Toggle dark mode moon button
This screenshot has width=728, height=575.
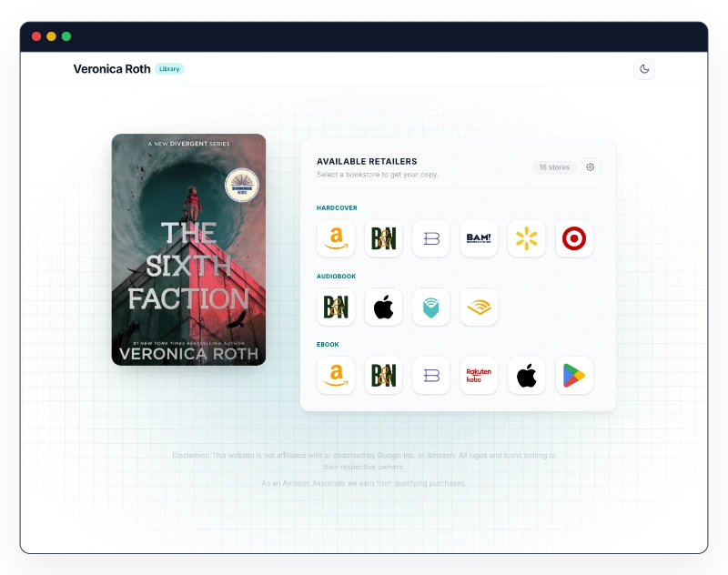(x=644, y=69)
